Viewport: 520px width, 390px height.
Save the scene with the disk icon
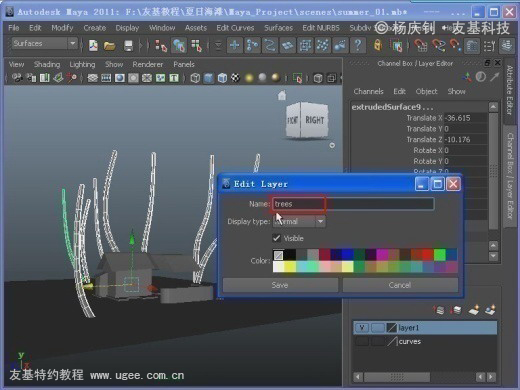128,45
